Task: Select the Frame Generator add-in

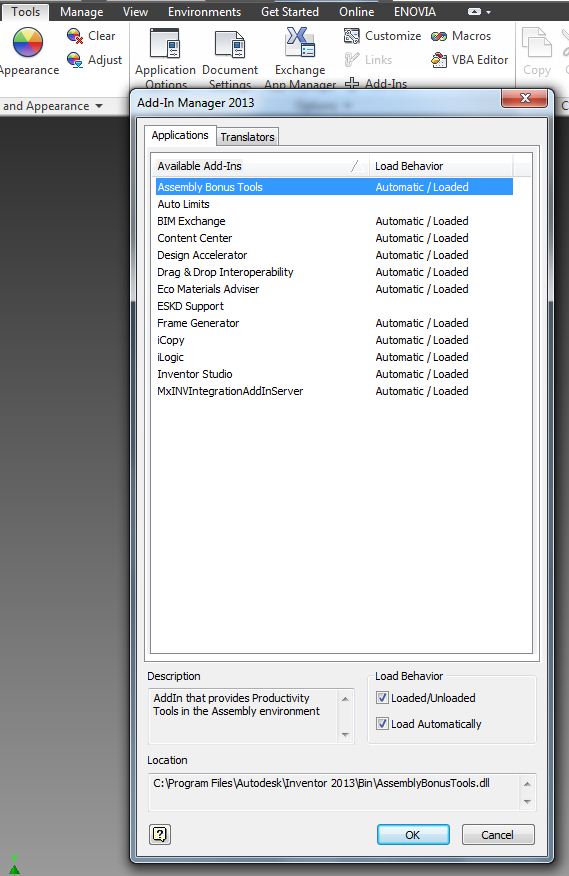Action: 334,323
